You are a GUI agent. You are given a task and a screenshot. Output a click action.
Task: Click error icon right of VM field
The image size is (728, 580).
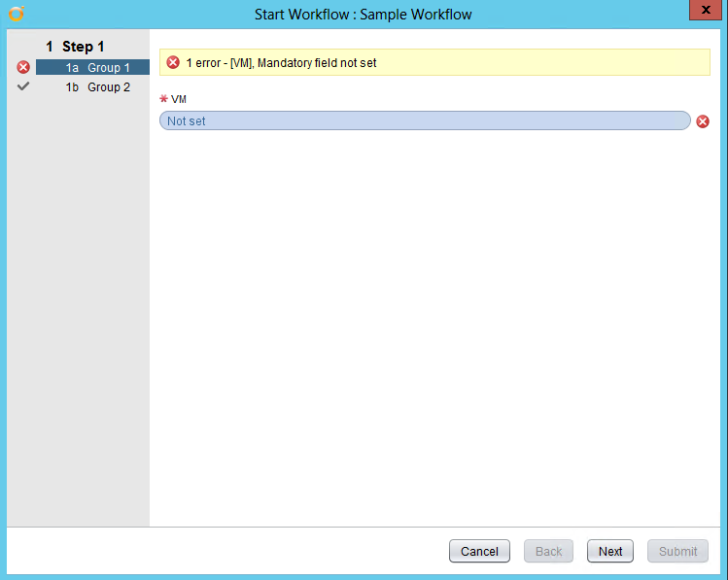click(x=703, y=121)
